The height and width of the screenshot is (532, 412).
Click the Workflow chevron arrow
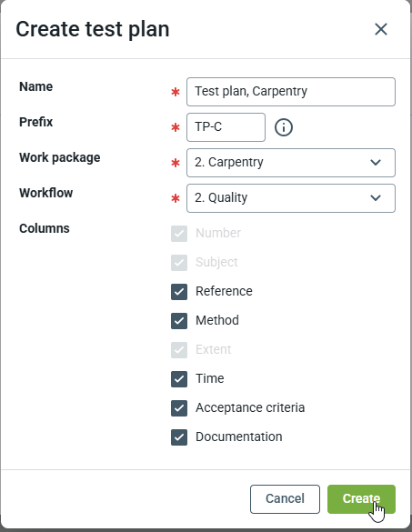376,198
